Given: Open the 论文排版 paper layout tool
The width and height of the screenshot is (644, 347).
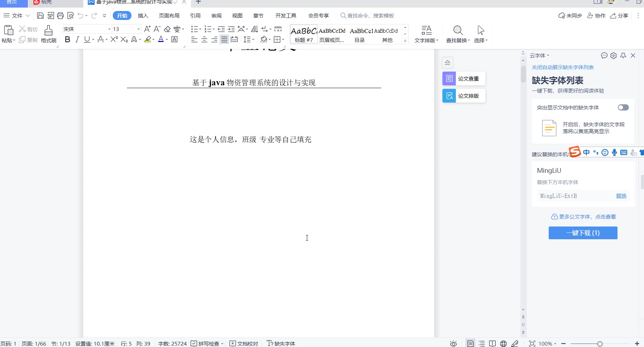Looking at the screenshot, I should click(464, 96).
